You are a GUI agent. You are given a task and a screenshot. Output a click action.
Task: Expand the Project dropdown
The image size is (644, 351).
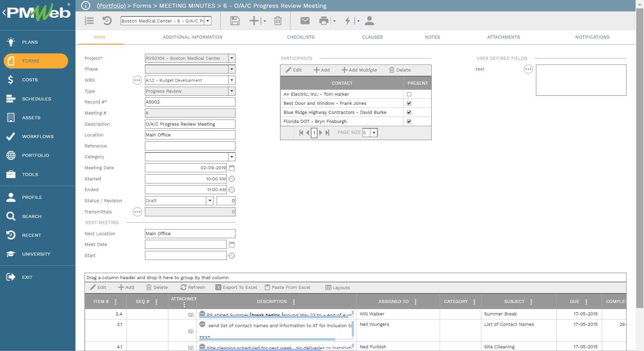(x=231, y=58)
